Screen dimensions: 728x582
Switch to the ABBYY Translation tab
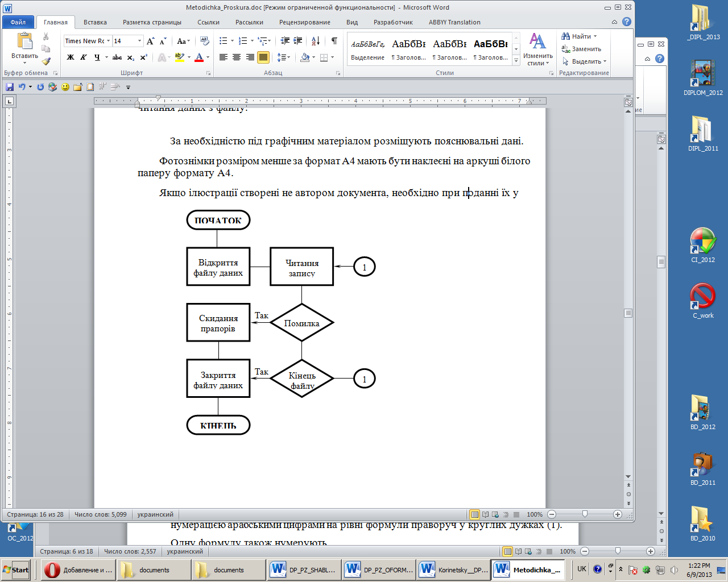tap(454, 22)
